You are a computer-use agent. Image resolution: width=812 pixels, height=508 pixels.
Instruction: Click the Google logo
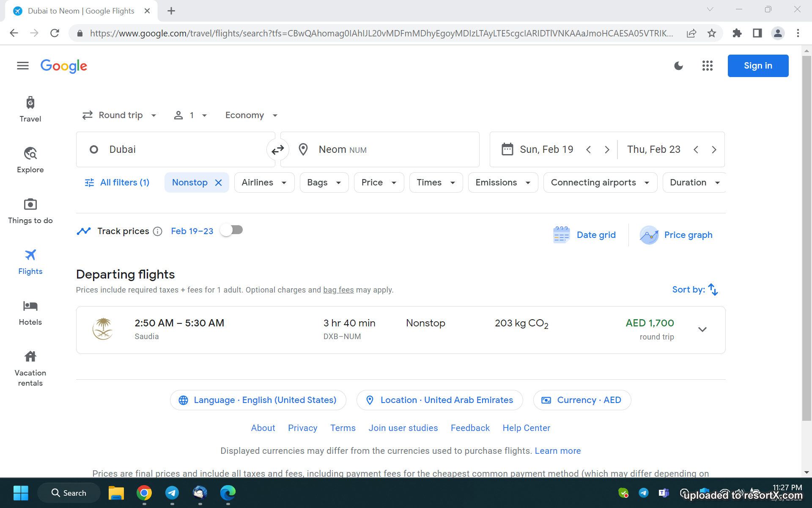[64, 66]
